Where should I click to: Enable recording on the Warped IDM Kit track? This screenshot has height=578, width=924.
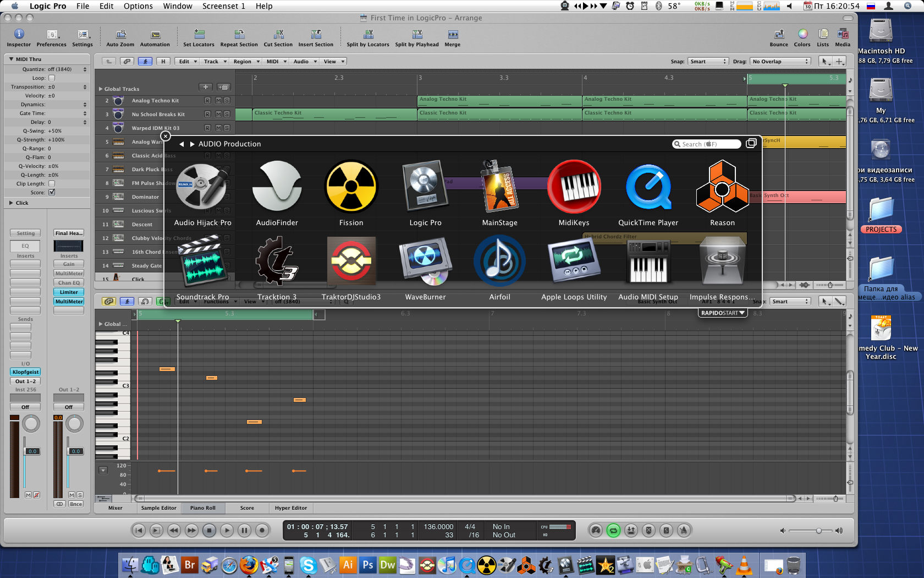point(207,128)
